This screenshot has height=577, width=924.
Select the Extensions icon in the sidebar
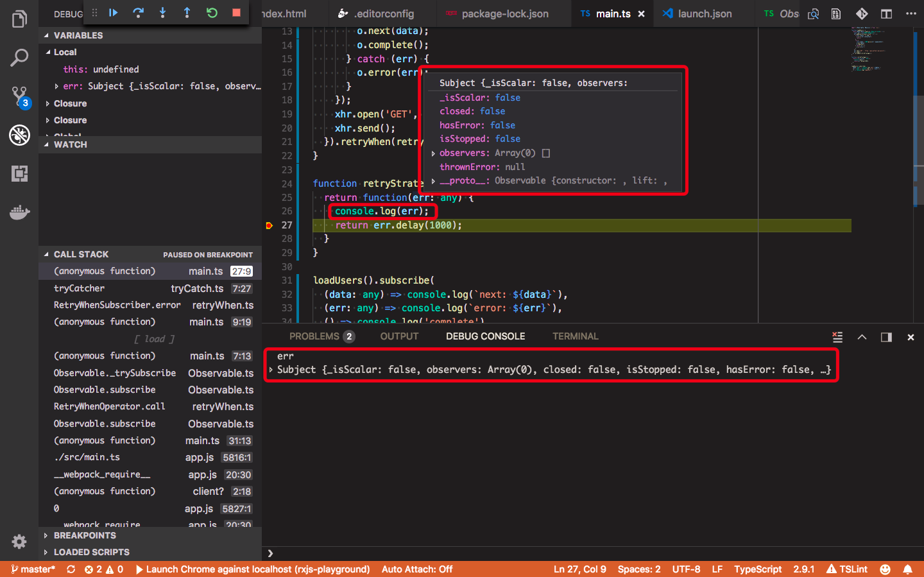point(19,173)
